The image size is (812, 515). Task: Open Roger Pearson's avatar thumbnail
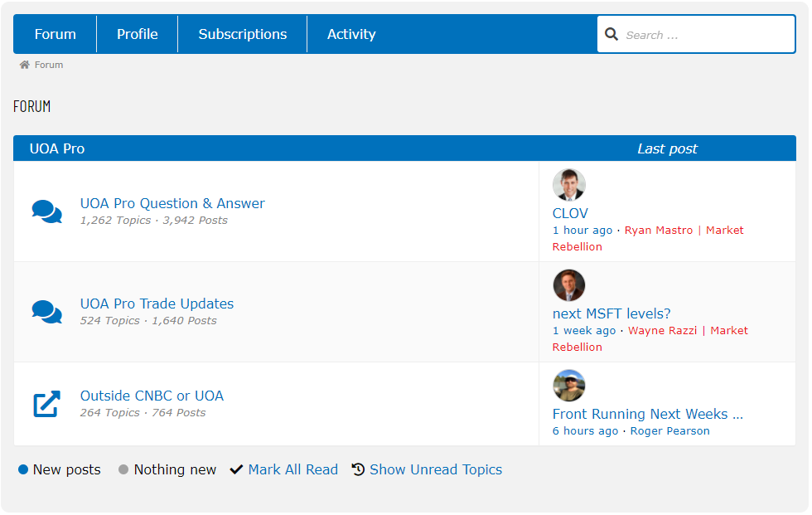coord(569,386)
